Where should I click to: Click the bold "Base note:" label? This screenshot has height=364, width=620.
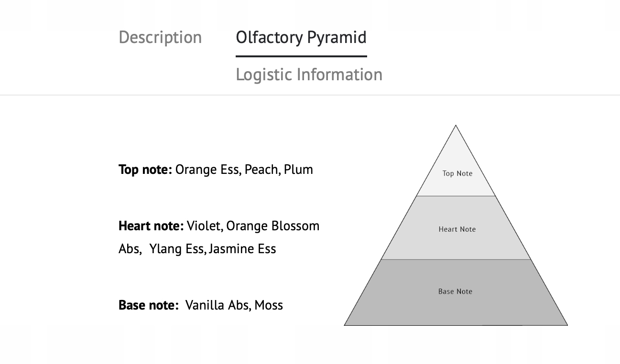pos(148,305)
